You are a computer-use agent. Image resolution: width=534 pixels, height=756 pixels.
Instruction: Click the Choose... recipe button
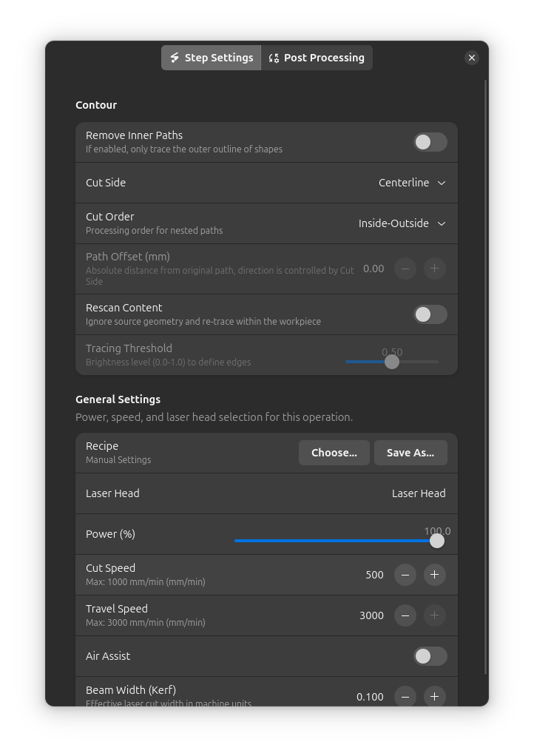(x=334, y=452)
